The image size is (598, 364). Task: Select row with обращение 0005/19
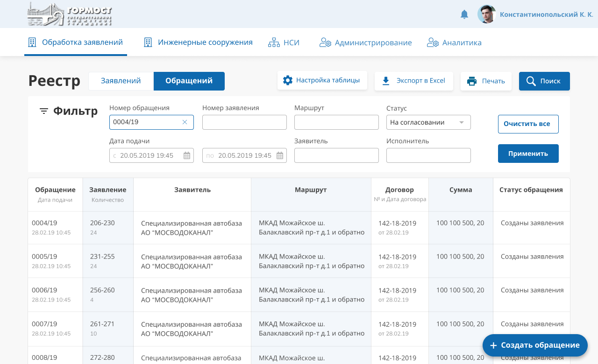(299, 261)
